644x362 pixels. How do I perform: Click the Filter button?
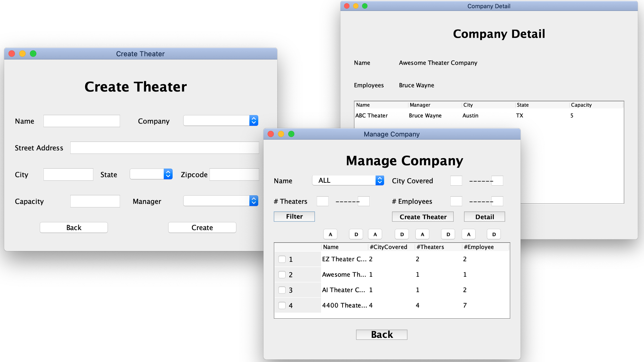[294, 217]
